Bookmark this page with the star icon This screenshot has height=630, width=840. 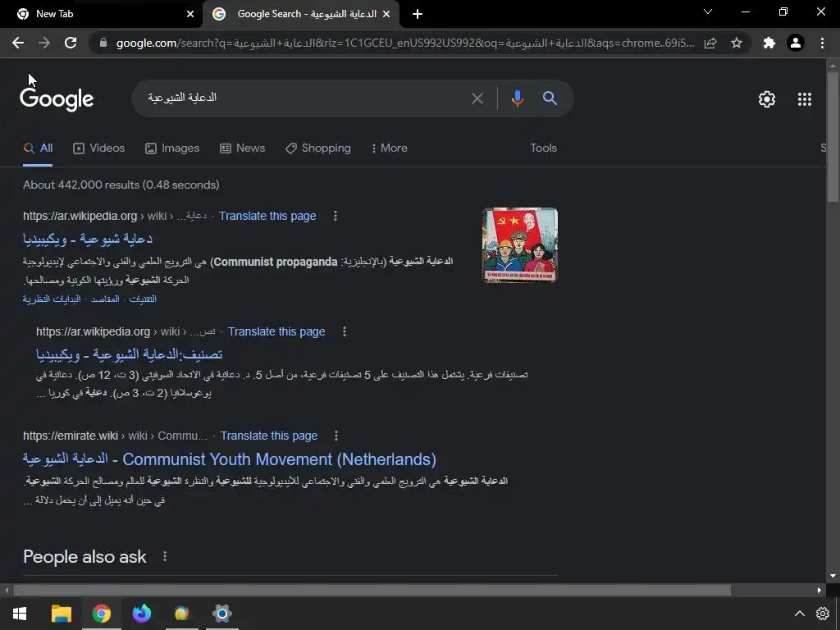(x=737, y=43)
